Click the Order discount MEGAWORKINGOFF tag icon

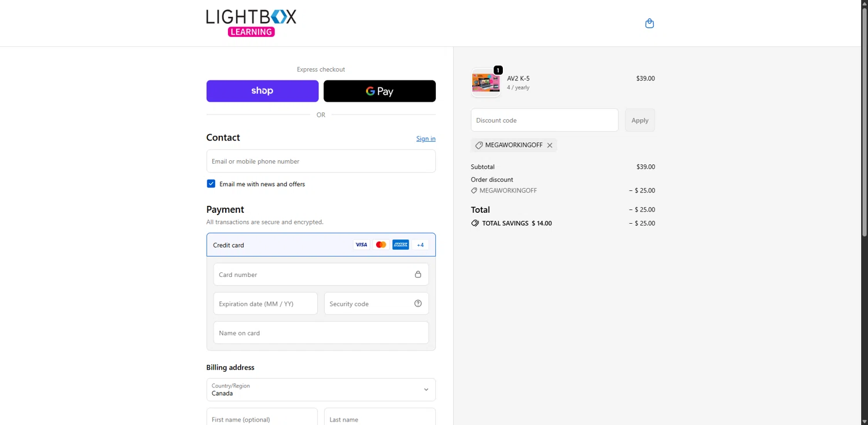(x=474, y=190)
